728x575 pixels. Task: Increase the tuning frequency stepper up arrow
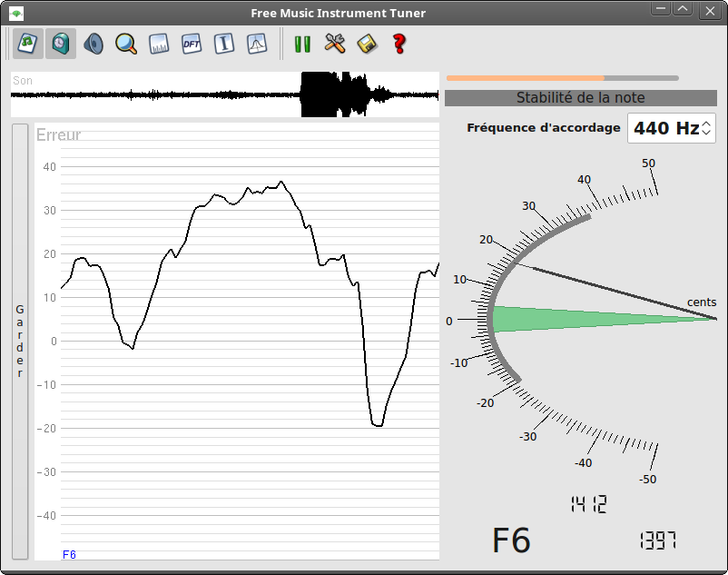click(x=706, y=124)
